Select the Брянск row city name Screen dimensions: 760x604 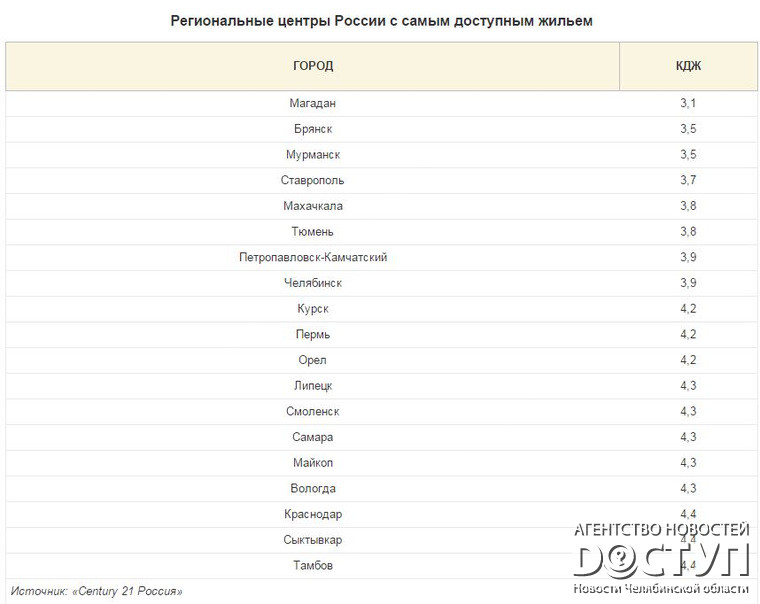tap(313, 129)
